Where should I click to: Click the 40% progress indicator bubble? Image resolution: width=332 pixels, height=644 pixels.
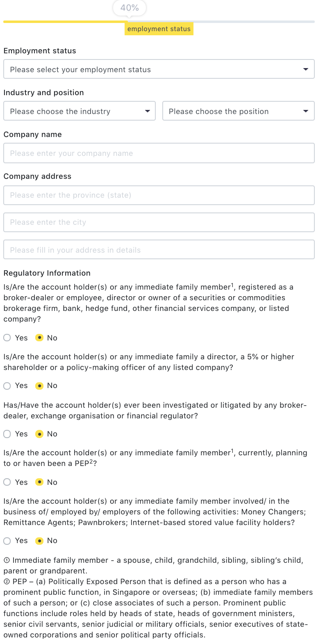[x=130, y=8]
